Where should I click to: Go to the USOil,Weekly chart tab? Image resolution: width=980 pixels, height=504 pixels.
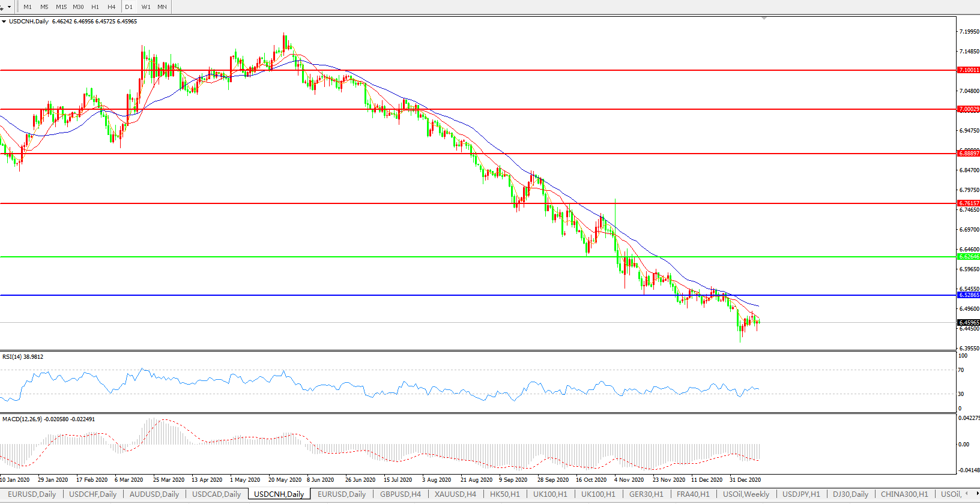click(746, 494)
